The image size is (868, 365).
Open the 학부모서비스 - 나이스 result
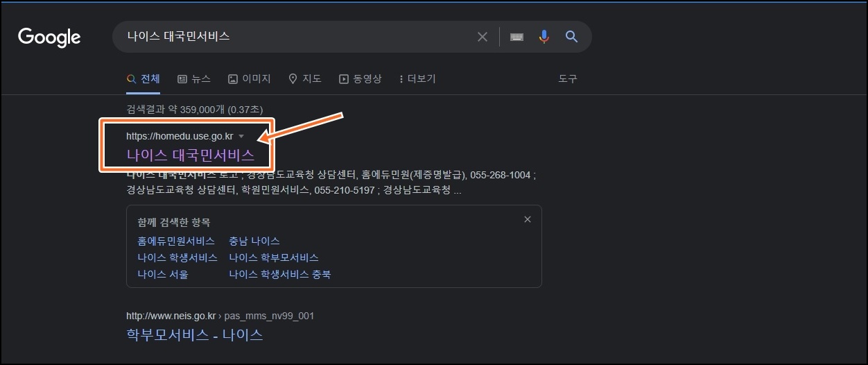[x=195, y=334]
